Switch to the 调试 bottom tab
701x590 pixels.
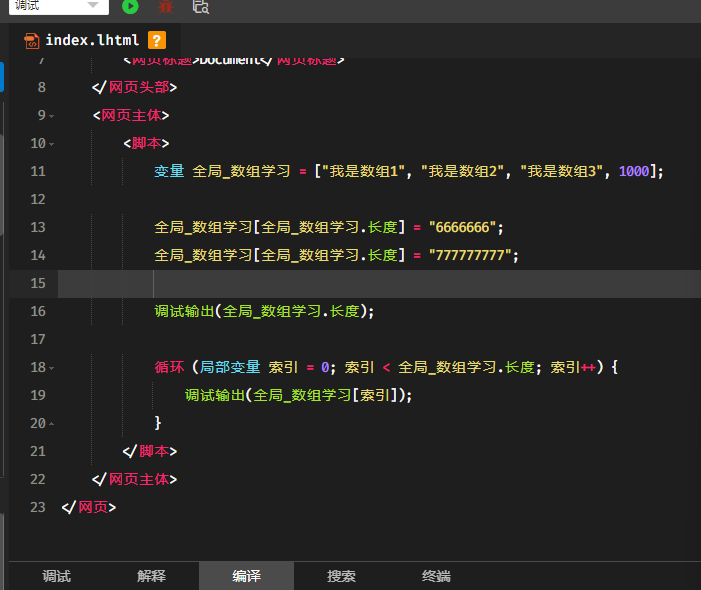(x=57, y=576)
